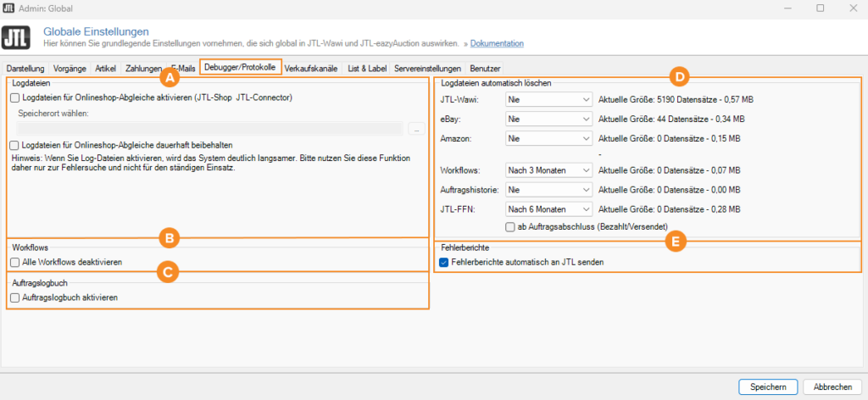This screenshot has height=400, width=868.
Task: Click the JTL logo in header
Action: (x=16, y=37)
